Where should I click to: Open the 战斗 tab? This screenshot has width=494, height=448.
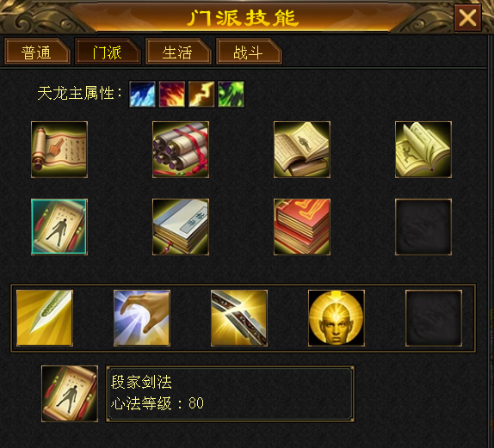coord(249,52)
